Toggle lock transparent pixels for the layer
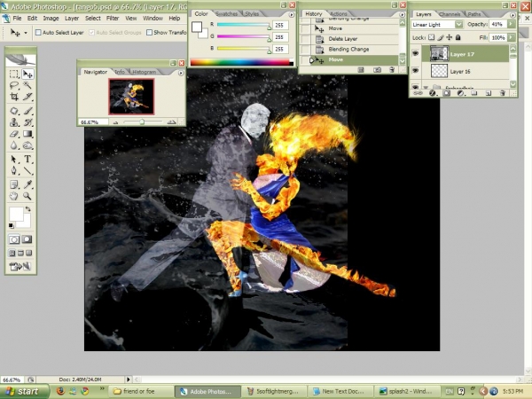This screenshot has width=532, height=399. [x=431, y=37]
